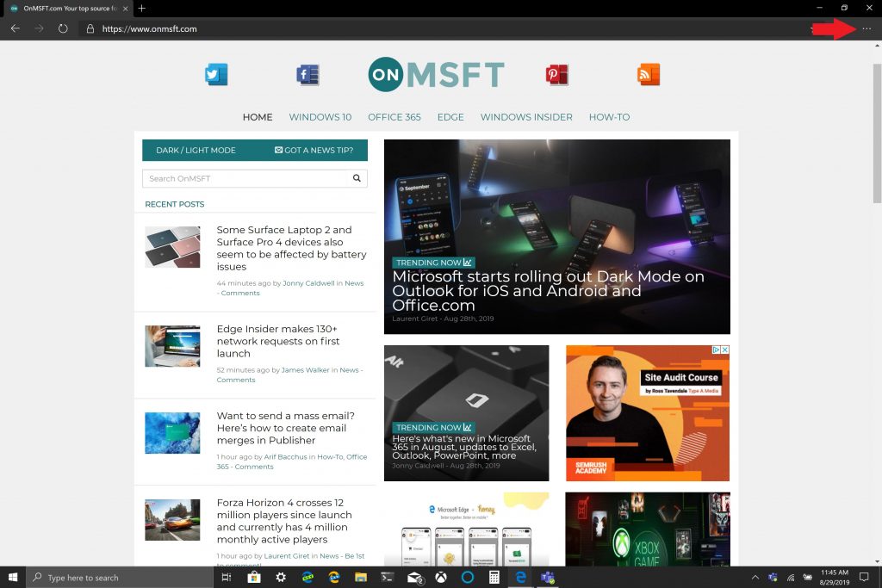882x588 pixels.
Task: Open Surface laptops article thumbnail
Action: [x=172, y=247]
